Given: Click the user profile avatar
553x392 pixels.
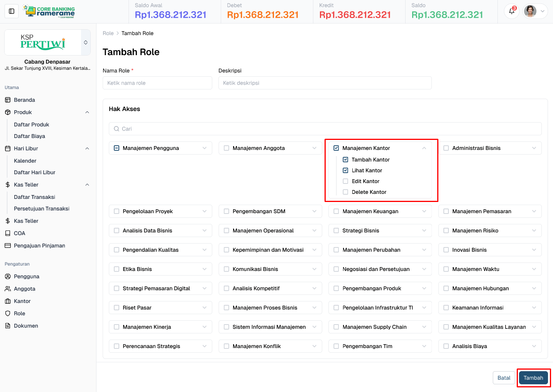Looking at the screenshot, I should point(530,11).
